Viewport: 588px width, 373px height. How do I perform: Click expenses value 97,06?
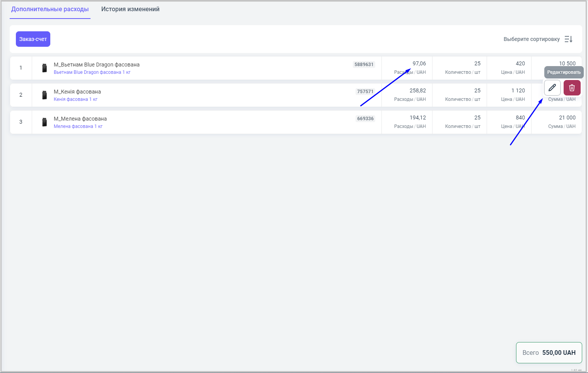tap(419, 63)
